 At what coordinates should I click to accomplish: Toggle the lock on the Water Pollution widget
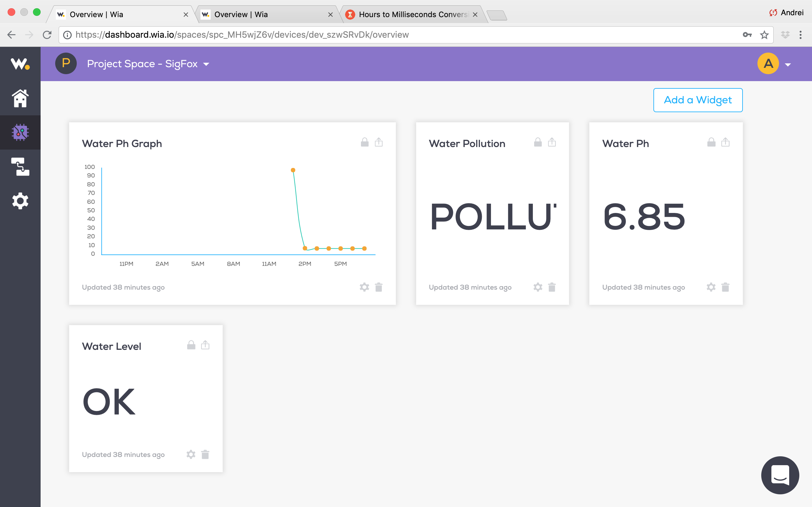click(x=537, y=142)
